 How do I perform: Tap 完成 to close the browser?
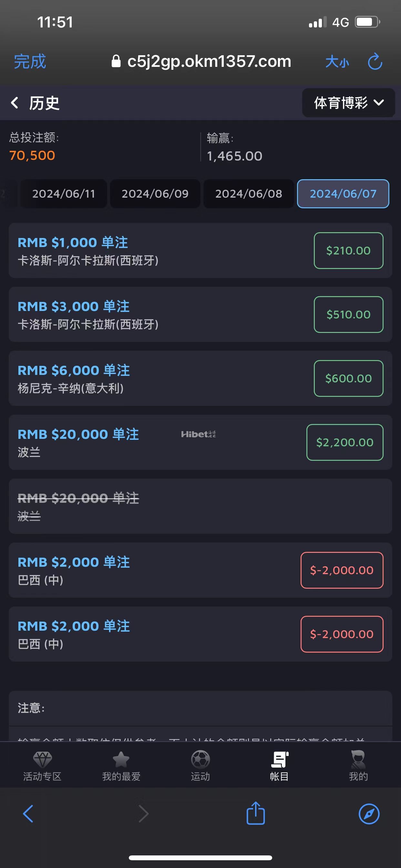pyautogui.click(x=30, y=62)
